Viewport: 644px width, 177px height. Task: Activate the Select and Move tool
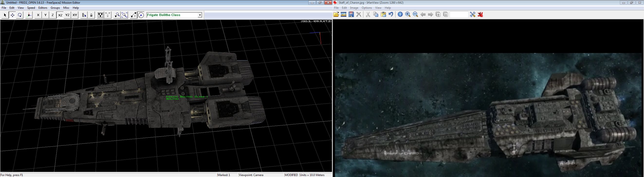click(x=12, y=15)
